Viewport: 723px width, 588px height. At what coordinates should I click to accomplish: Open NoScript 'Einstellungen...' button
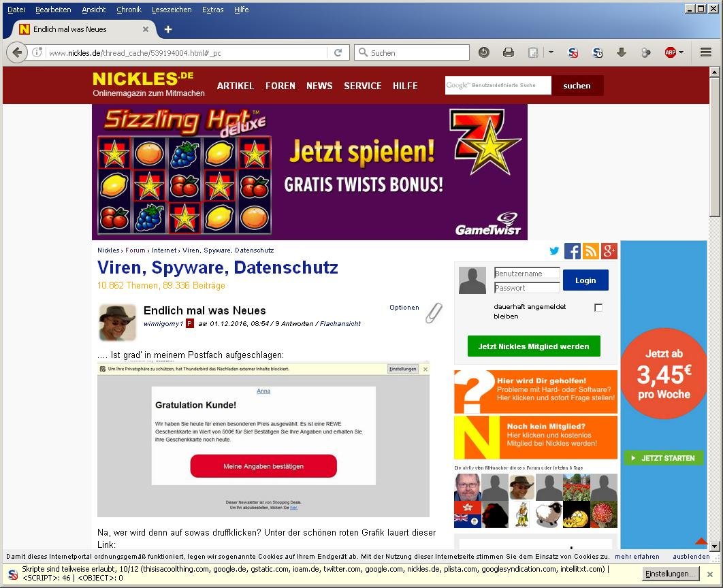(x=669, y=574)
